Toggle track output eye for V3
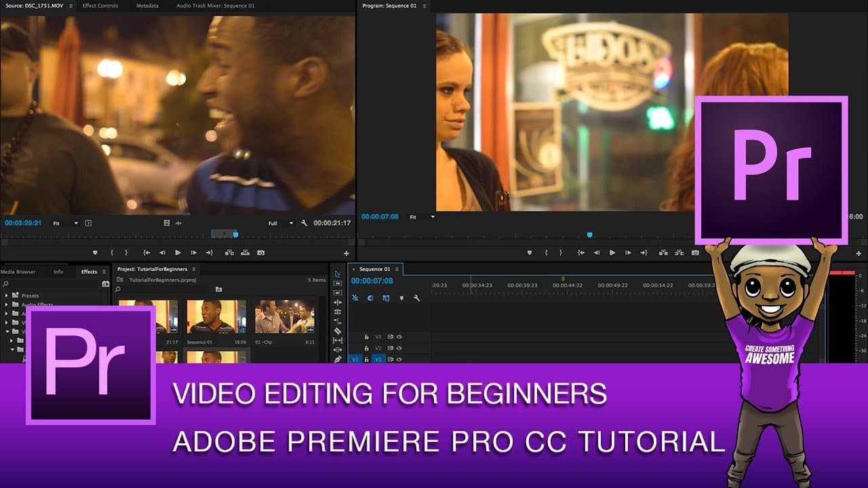 pyautogui.click(x=399, y=336)
